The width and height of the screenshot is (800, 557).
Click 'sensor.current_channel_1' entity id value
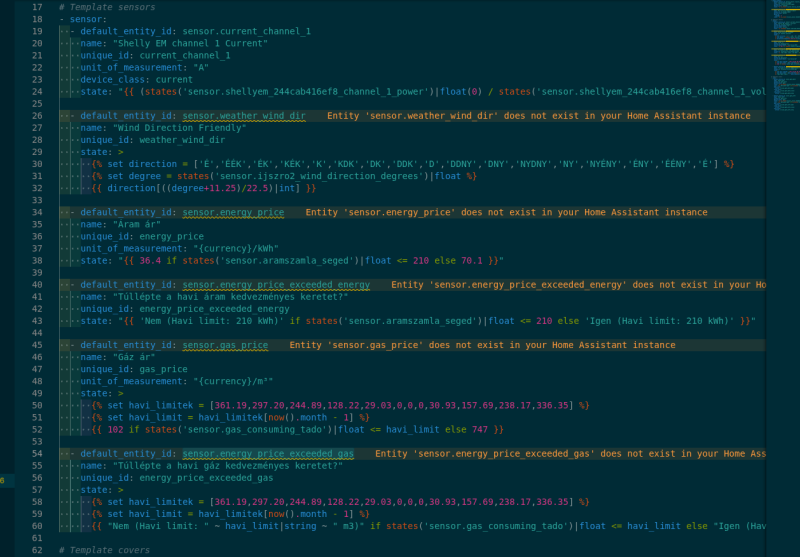pyautogui.click(x=246, y=31)
